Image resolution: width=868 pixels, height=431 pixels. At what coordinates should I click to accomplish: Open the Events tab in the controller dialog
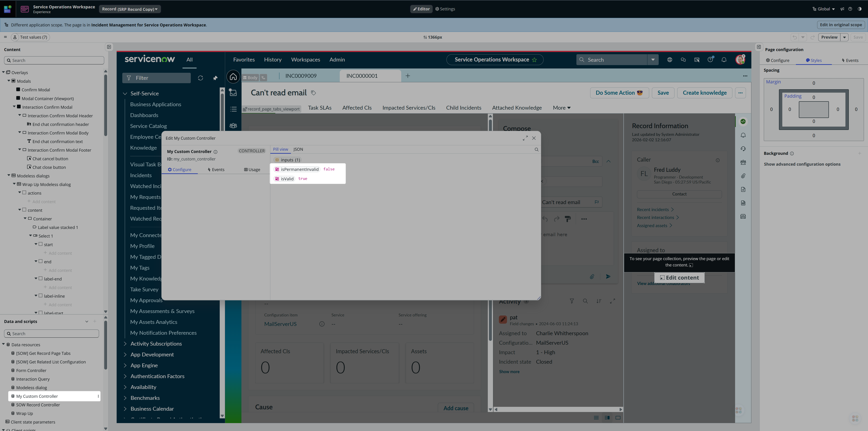tap(216, 170)
